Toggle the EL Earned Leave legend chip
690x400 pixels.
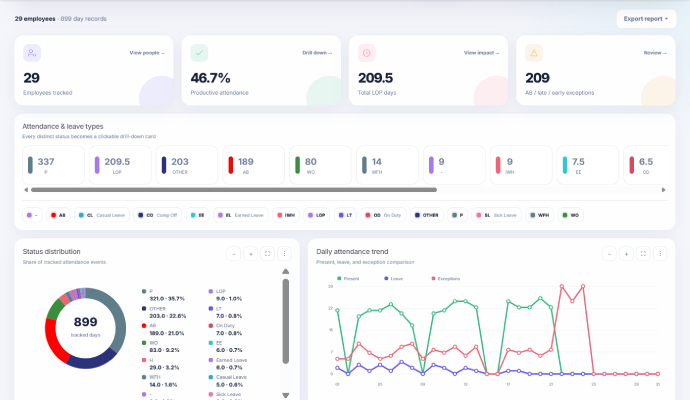click(241, 215)
